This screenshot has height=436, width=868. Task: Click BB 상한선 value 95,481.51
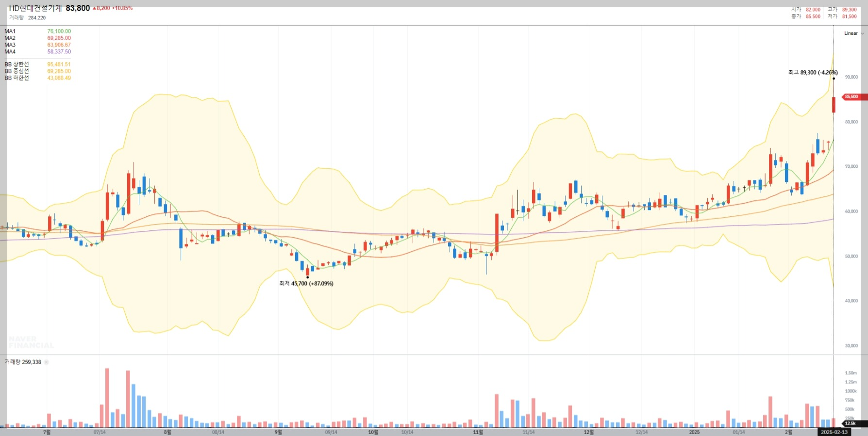pyautogui.click(x=59, y=64)
